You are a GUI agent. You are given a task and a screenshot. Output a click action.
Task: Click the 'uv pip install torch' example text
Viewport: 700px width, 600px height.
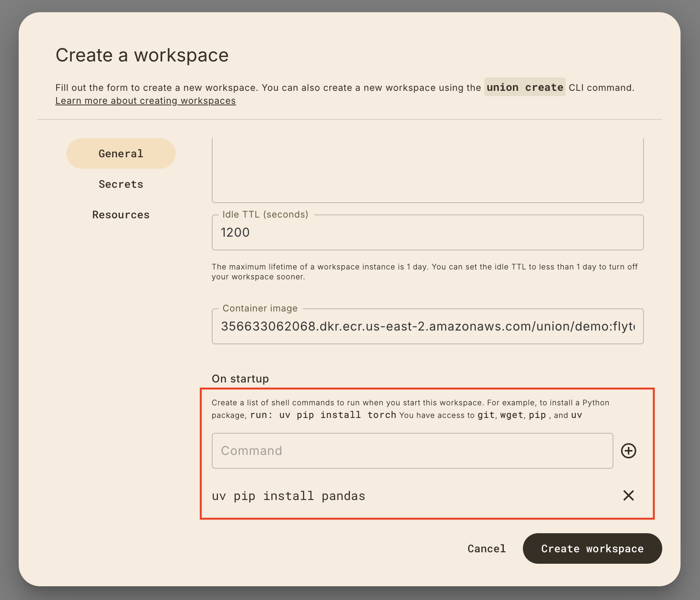337,415
